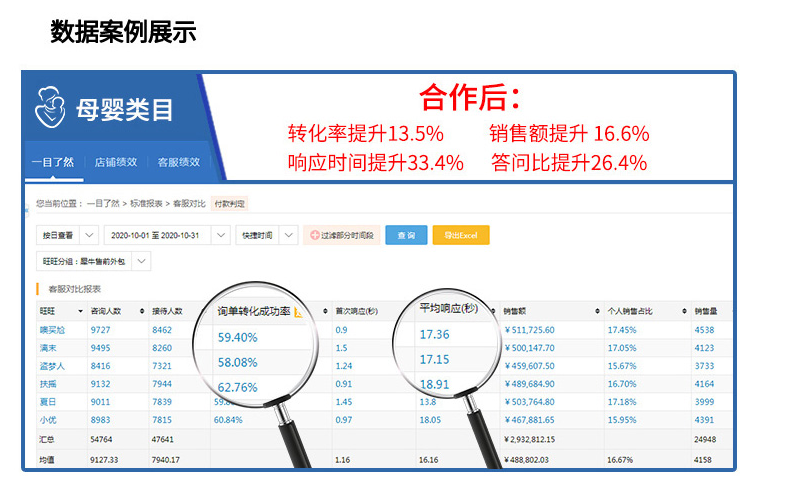The image size is (795, 480).
Task: Open agent 满末 in the table
Action: pos(48,348)
